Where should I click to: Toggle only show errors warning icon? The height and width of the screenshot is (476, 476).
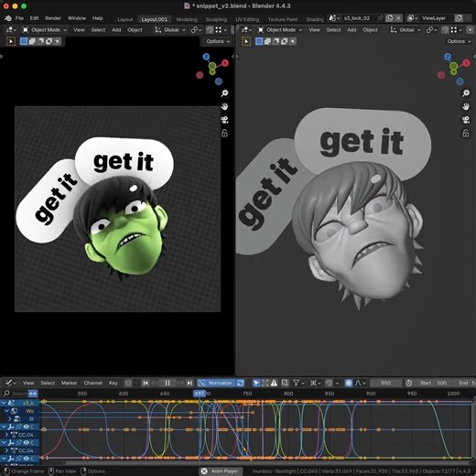(x=274, y=383)
